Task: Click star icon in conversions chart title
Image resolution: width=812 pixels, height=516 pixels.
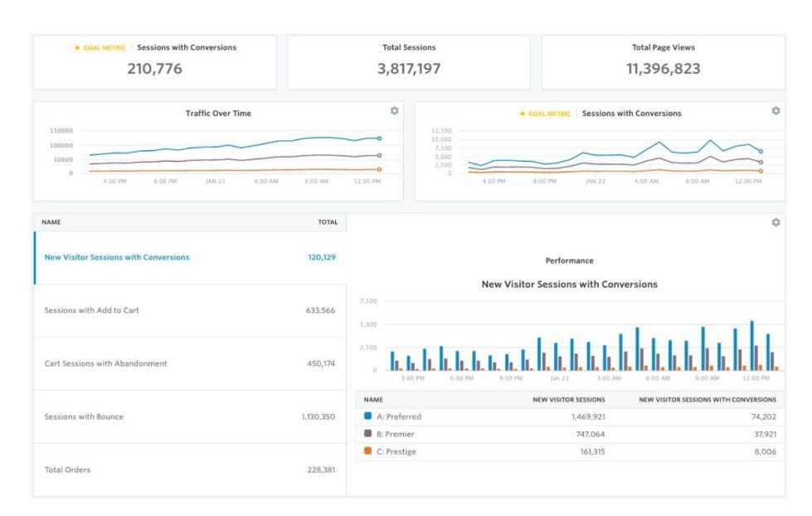Action: point(523,114)
